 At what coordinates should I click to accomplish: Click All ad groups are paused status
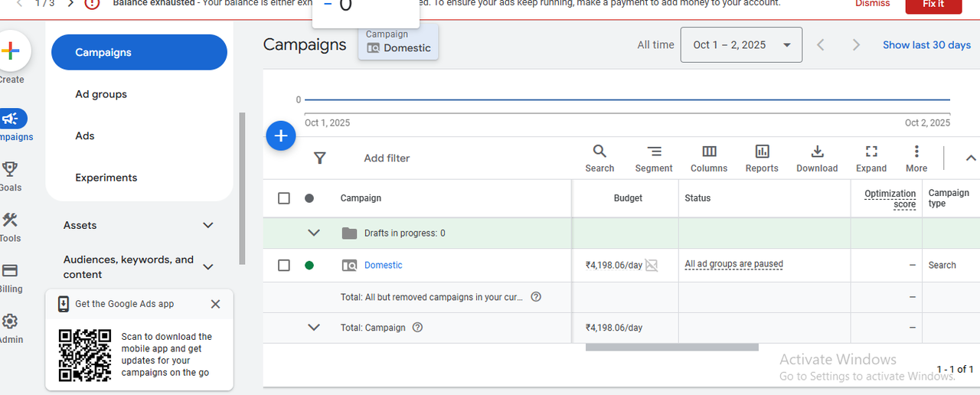[x=734, y=264]
